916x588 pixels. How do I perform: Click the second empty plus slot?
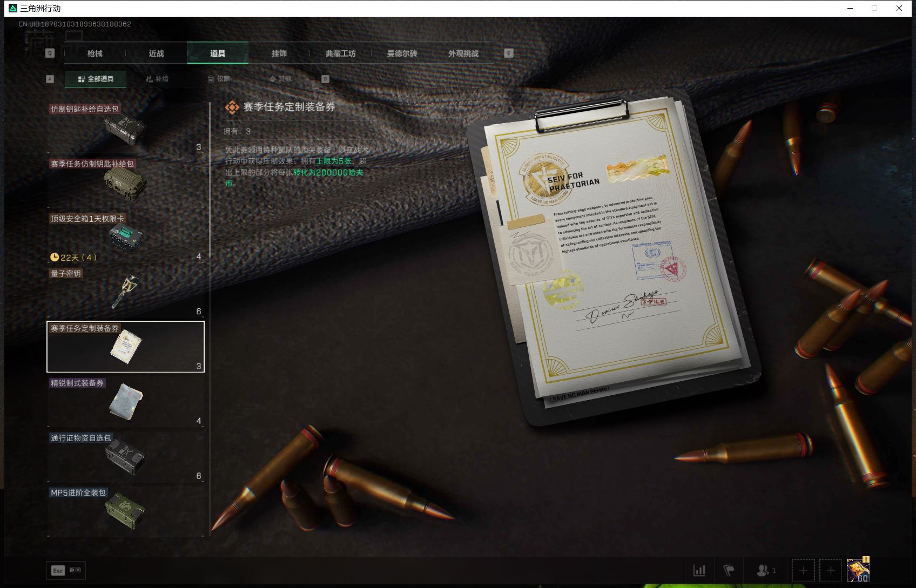click(x=831, y=571)
